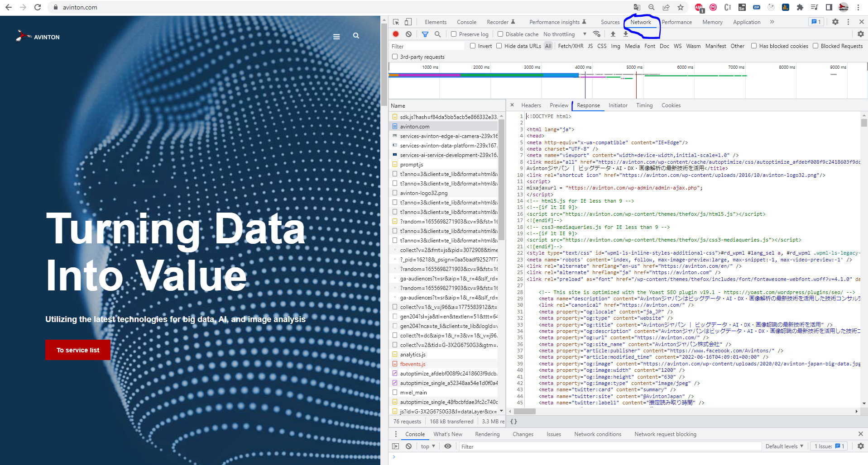Toggle the network filter funnel icon
This screenshot has height=465, width=868.
coord(425,34)
